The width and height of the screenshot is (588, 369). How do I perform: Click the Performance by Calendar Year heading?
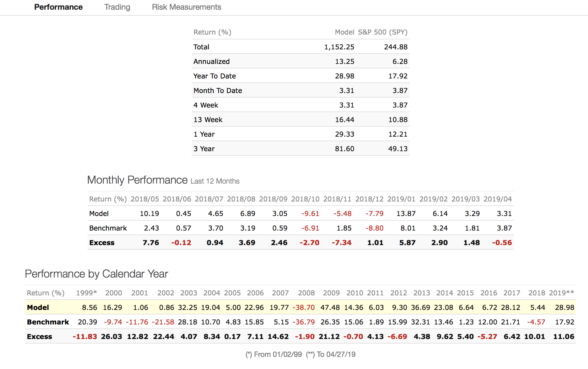point(96,274)
